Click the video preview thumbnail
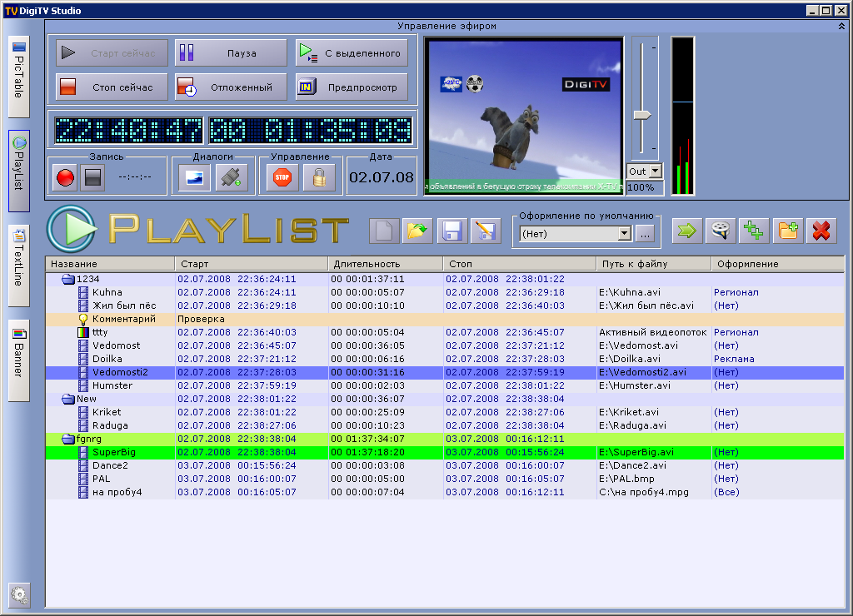 tap(523, 116)
